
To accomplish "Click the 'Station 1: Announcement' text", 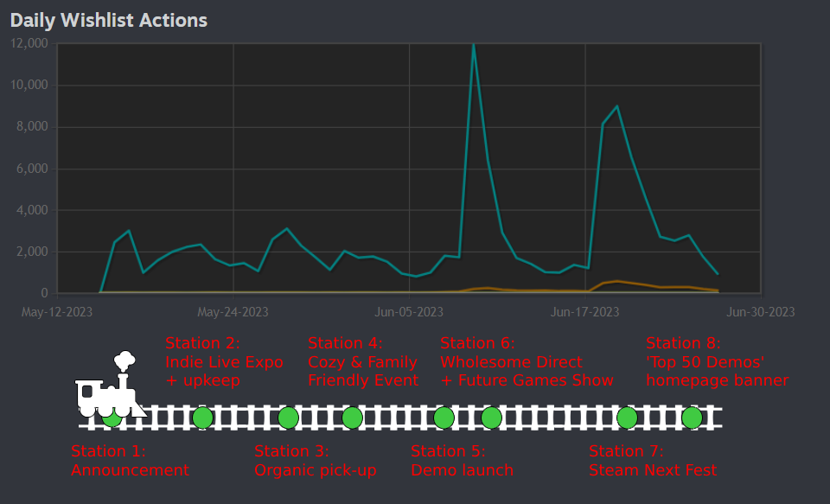I will point(130,460).
